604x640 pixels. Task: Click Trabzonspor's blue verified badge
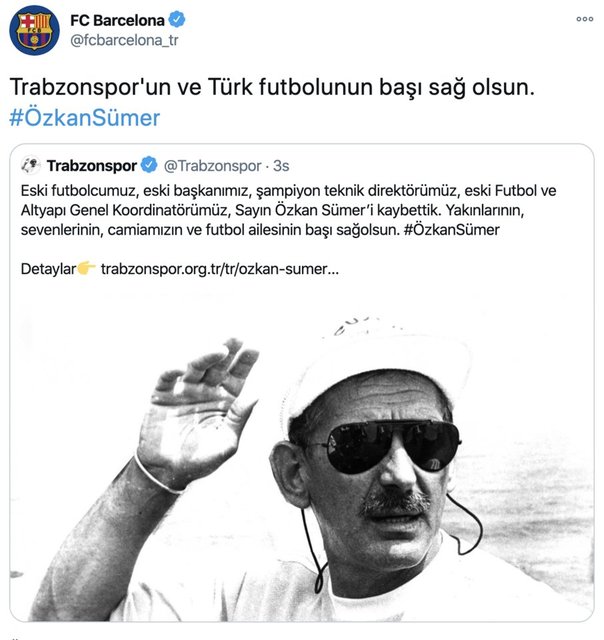coord(149,165)
